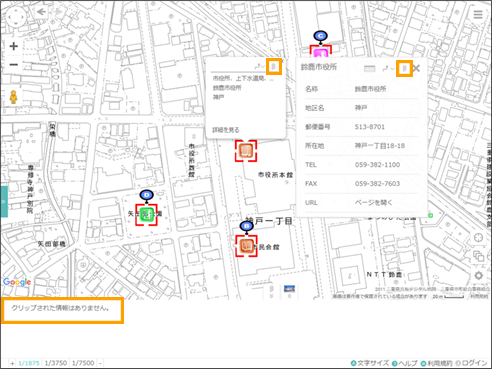The width and height of the screenshot is (492, 369).
Task: Click the clip icon in small info popup
Action: point(274,67)
